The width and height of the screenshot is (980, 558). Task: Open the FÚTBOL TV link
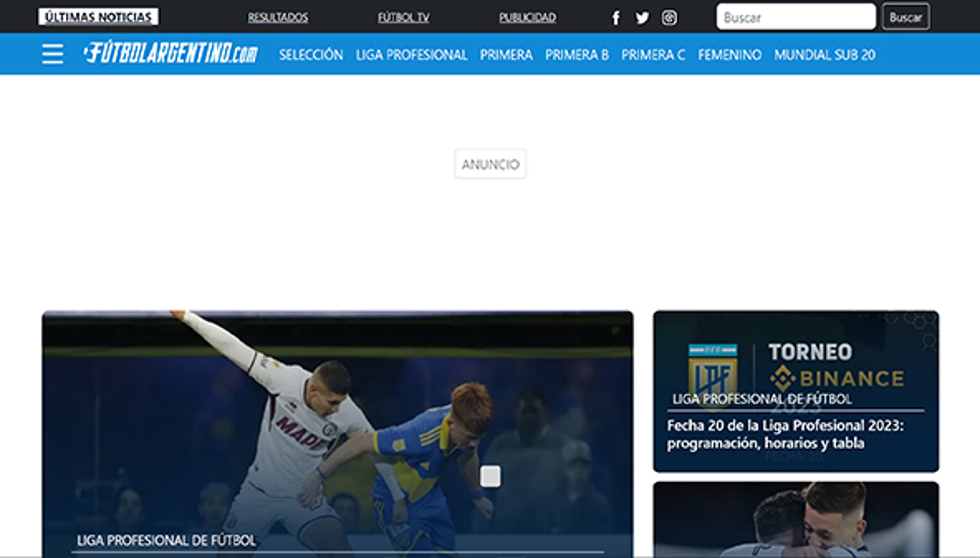pos(403,17)
